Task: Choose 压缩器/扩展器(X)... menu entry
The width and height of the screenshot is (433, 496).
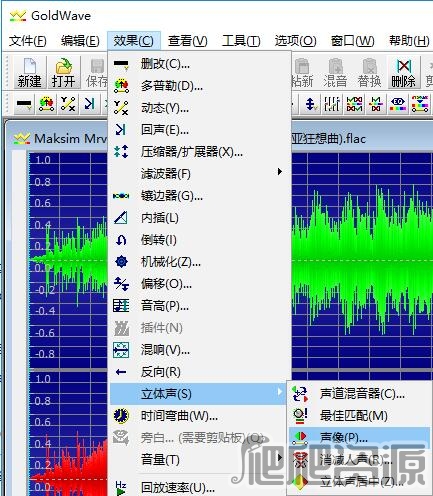Action: click(x=200, y=152)
